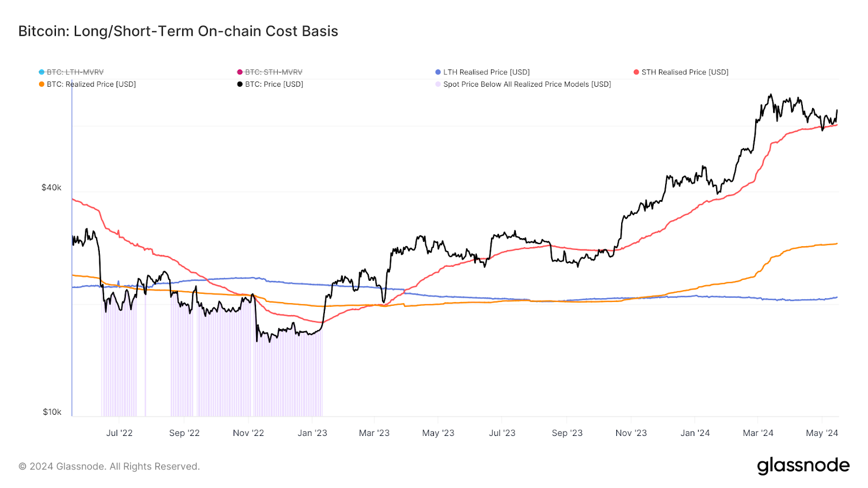Viewport: 868px width, 488px height.
Task: Click the May '24 x-axis label
Action: (x=822, y=433)
